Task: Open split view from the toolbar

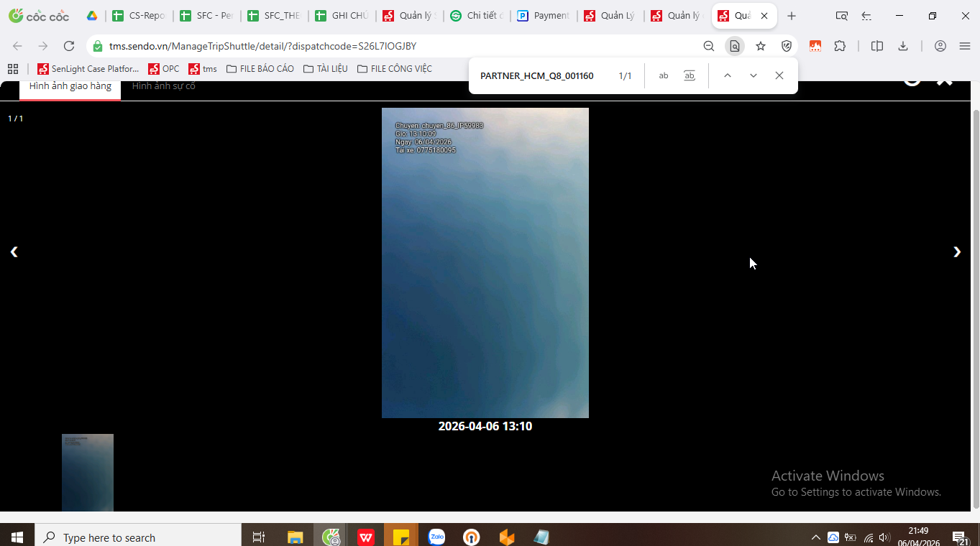Action: (x=877, y=46)
